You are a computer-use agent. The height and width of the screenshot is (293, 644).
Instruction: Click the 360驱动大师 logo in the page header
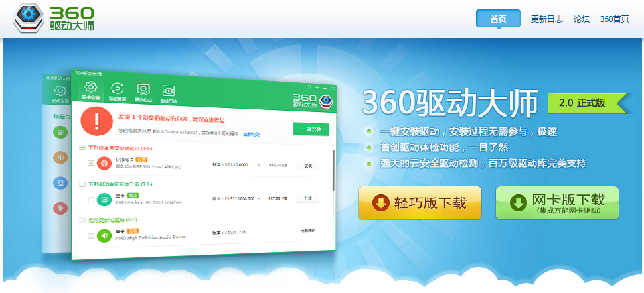point(54,19)
